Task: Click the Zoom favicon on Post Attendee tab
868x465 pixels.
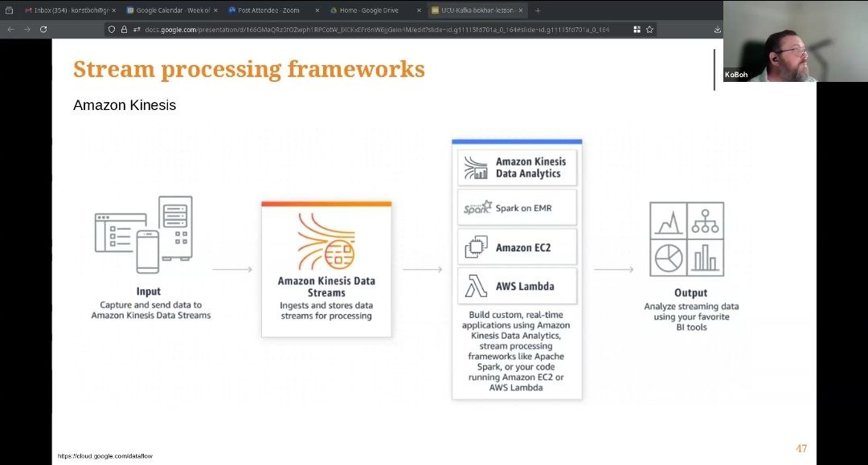Action: (x=232, y=10)
